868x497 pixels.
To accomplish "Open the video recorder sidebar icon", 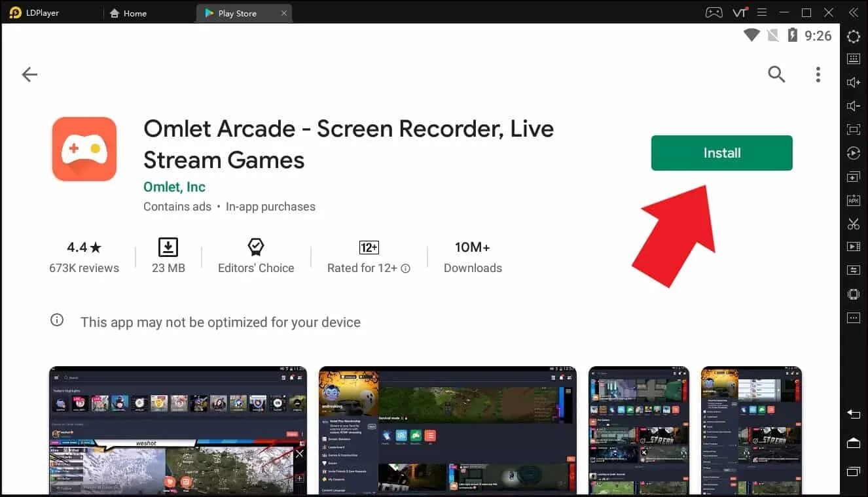I will [854, 247].
